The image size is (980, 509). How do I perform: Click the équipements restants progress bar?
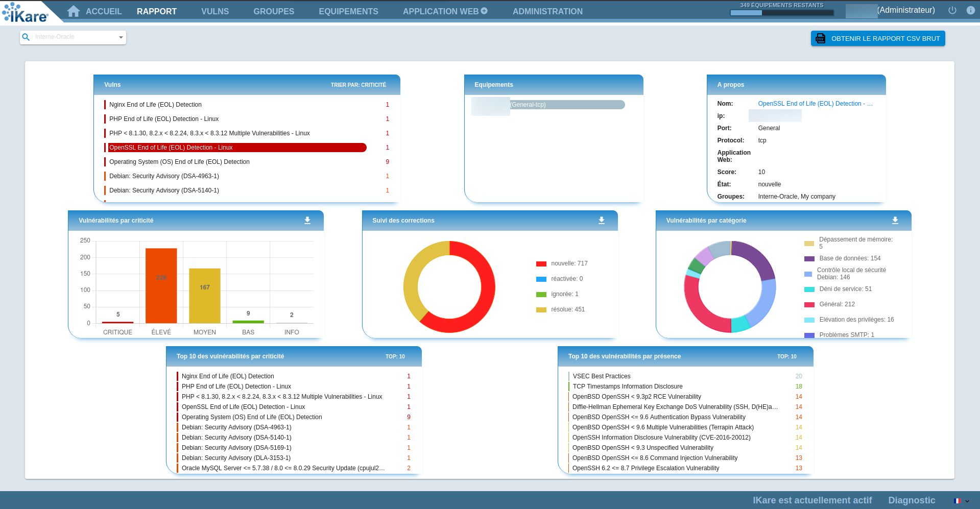point(781,13)
